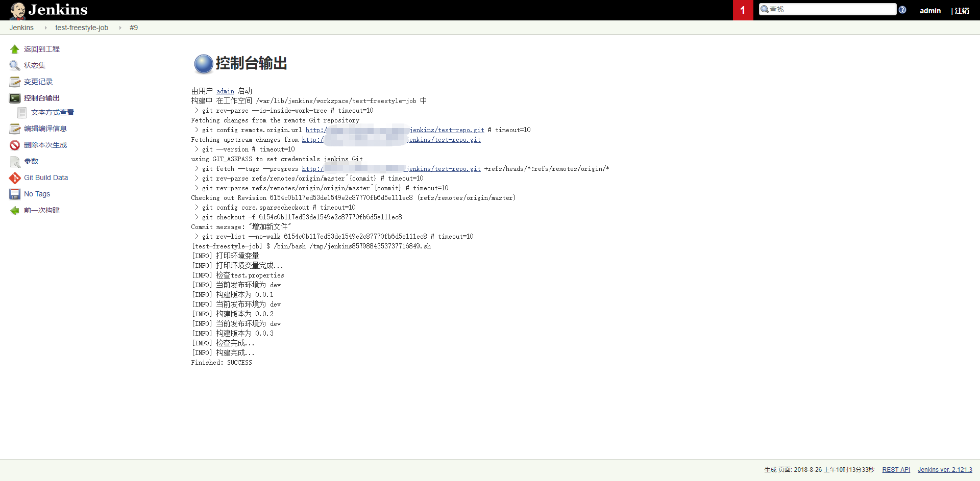The width and height of the screenshot is (980, 481).
Task: Expand the test-freestyle-job breadcrumb arrow
Action: pyautogui.click(x=120, y=28)
